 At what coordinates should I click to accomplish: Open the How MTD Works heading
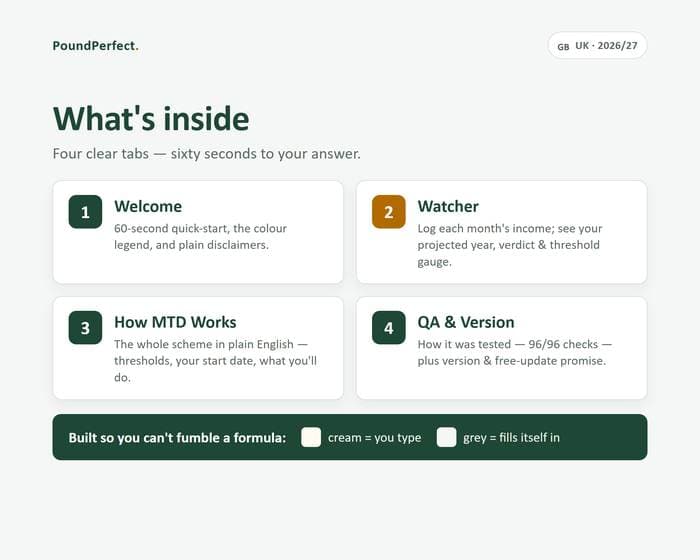click(x=175, y=322)
